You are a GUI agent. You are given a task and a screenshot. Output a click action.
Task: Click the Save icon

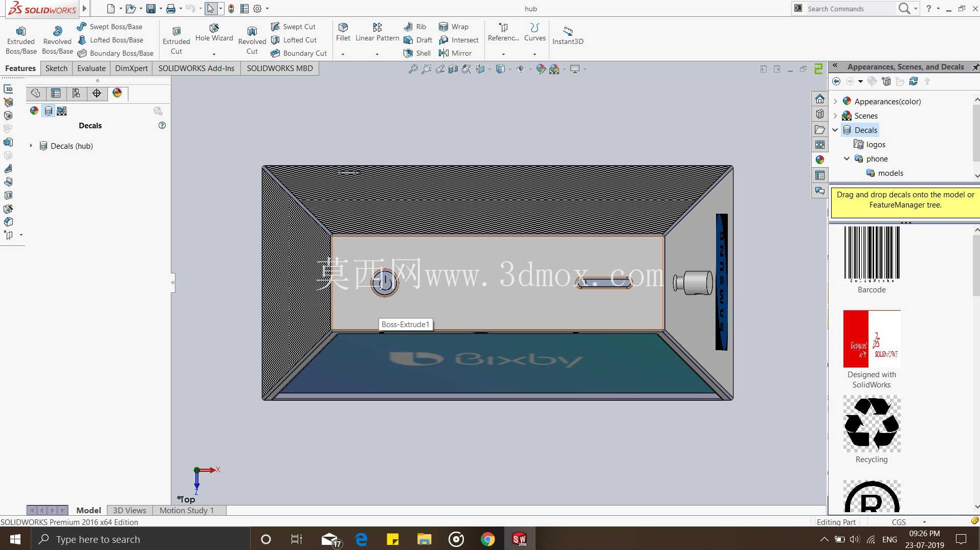(151, 9)
